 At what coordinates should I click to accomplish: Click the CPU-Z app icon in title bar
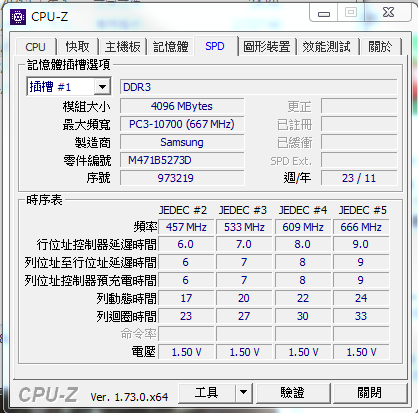(x=18, y=17)
